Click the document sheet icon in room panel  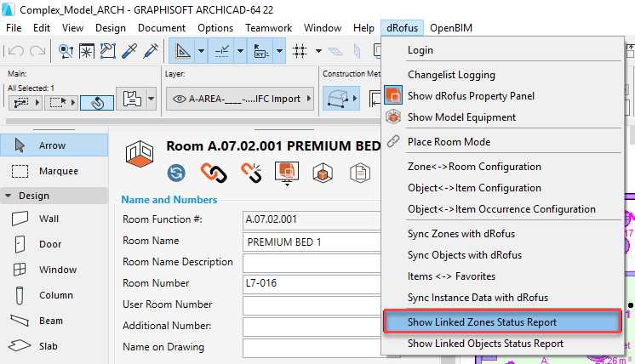(361, 173)
